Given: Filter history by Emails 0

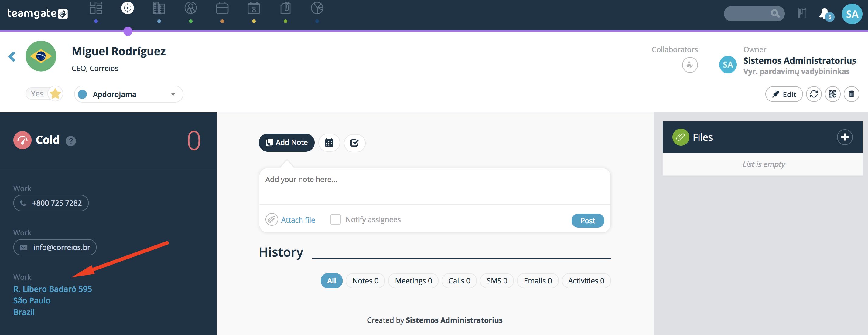Looking at the screenshot, I should pyautogui.click(x=538, y=281).
